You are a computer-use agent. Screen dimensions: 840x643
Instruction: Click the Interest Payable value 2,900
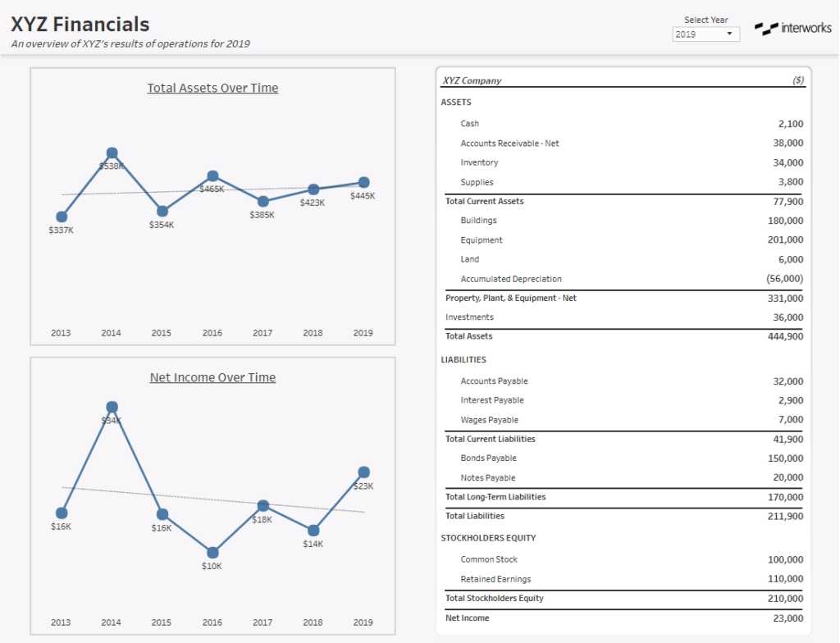791,400
